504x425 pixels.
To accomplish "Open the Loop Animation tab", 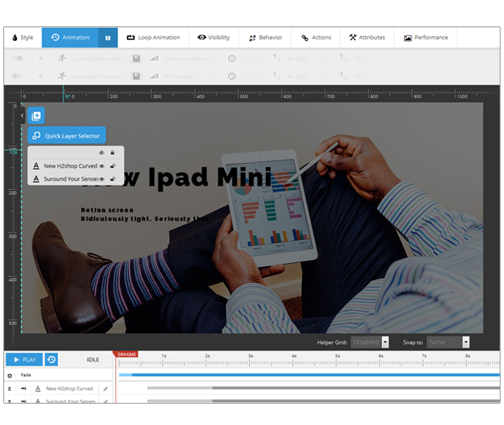I will pyautogui.click(x=153, y=38).
